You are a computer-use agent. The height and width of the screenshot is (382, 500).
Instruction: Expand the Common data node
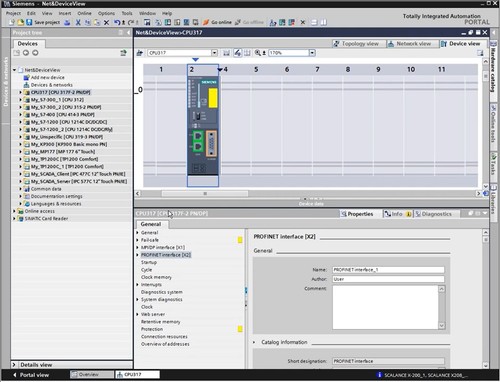pos(20,189)
